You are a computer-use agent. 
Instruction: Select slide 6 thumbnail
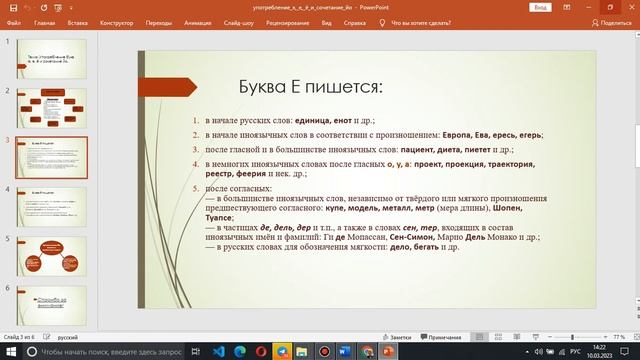[51, 306]
